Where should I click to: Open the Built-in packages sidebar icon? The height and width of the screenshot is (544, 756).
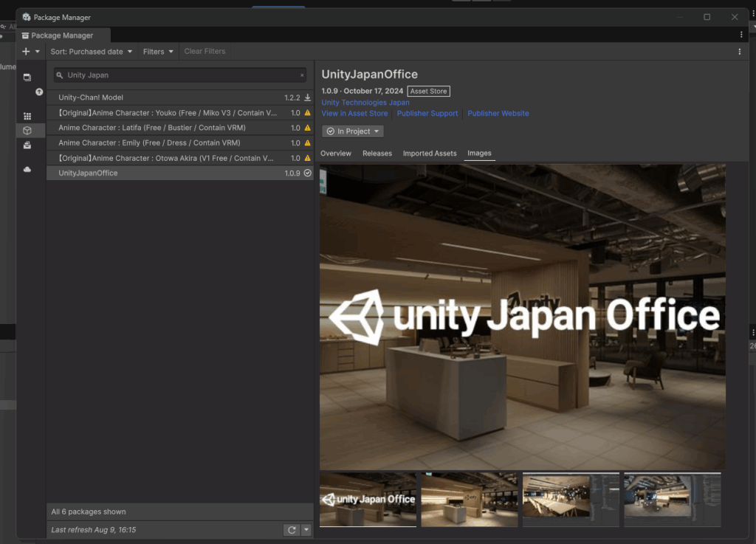(x=27, y=145)
